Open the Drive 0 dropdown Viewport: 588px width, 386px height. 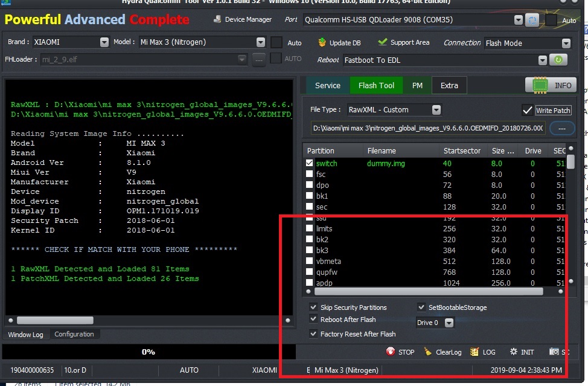tap(449, 323)
